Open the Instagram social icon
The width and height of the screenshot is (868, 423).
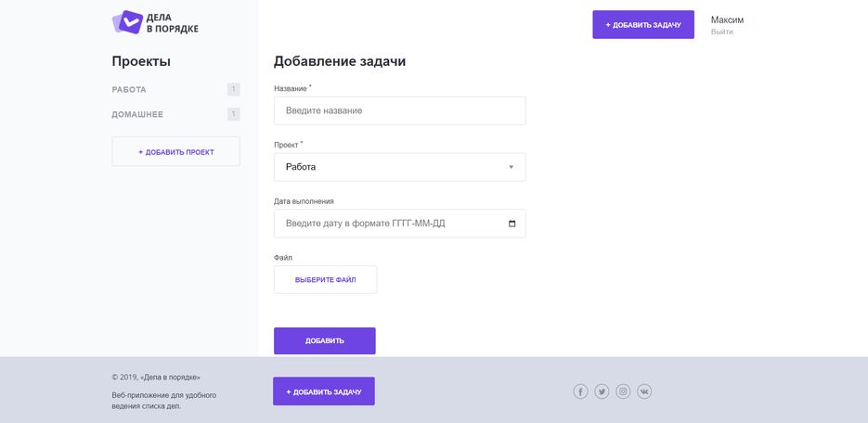click(623, 392)
